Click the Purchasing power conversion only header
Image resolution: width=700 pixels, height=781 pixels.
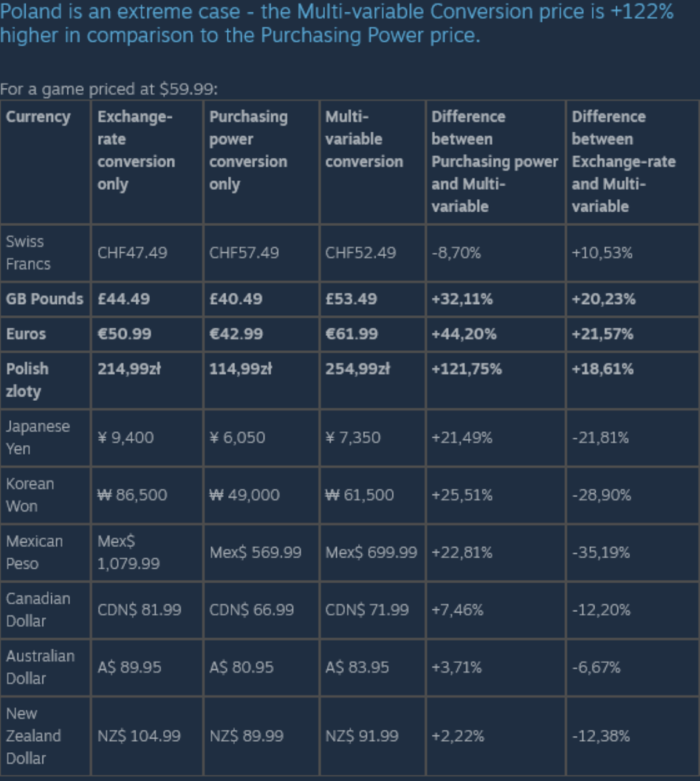[x=261, y=162]
